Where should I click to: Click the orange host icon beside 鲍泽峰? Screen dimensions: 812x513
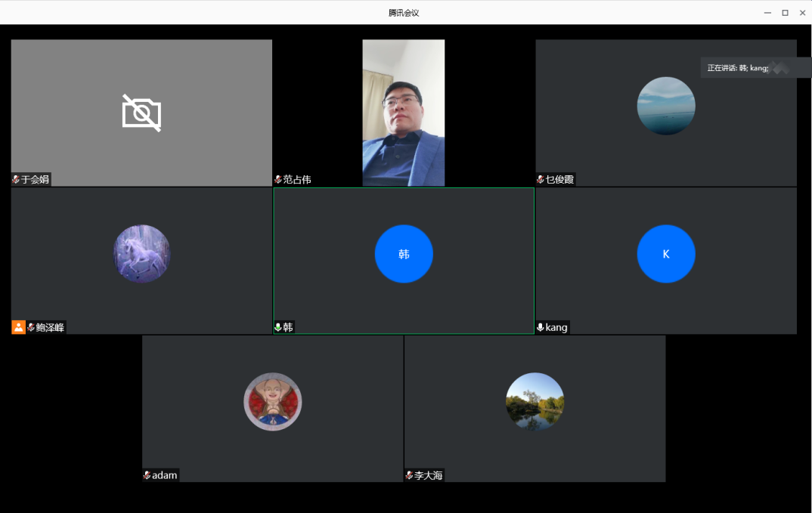point(18,327)
